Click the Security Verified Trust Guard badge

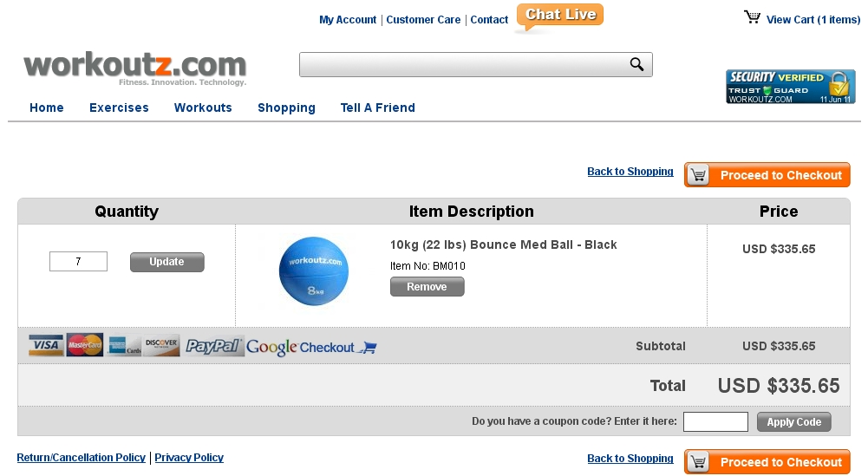(791, 87)
